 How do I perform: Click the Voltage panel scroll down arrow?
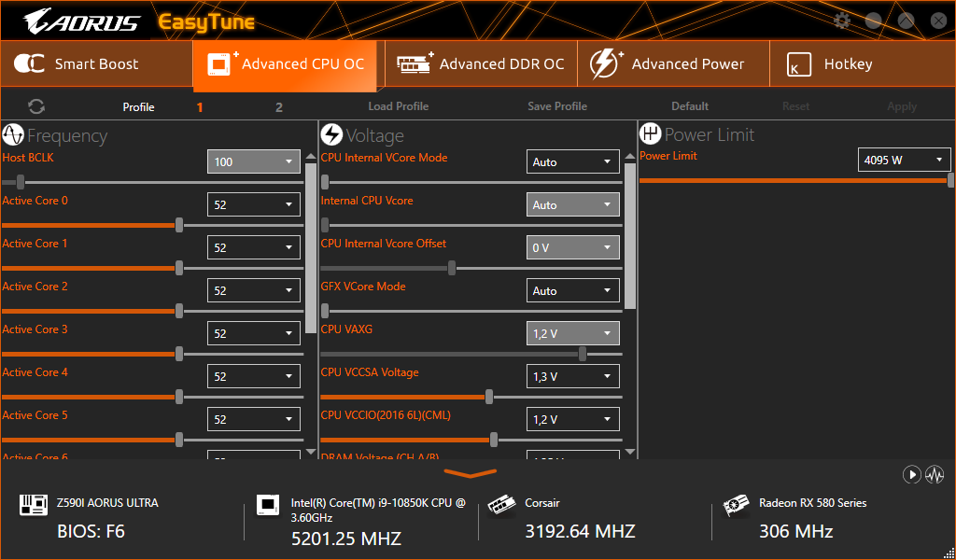coord(630,452)
